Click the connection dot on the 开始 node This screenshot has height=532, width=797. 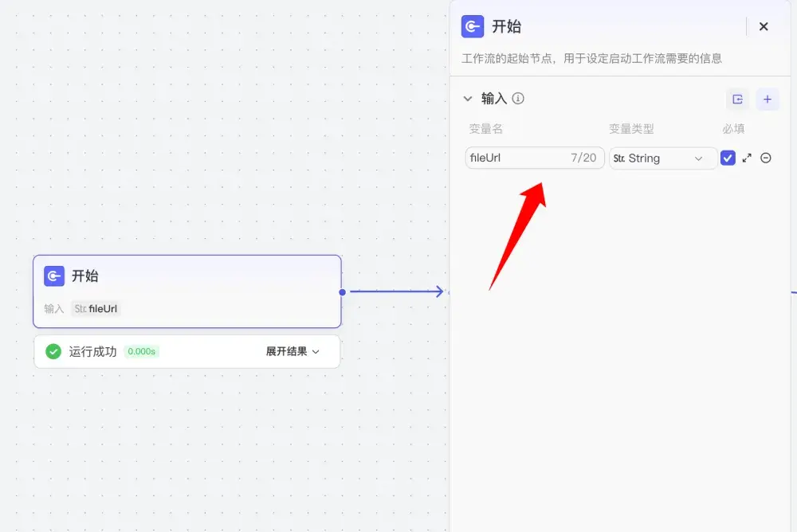pyautogui.click(x=342, y=291)
